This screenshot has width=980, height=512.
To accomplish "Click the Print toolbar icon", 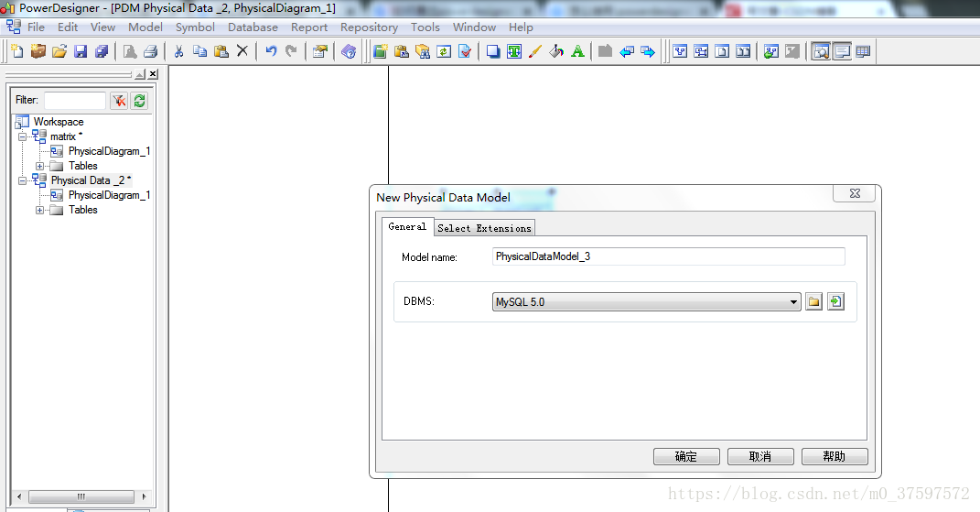I will 151,51.
